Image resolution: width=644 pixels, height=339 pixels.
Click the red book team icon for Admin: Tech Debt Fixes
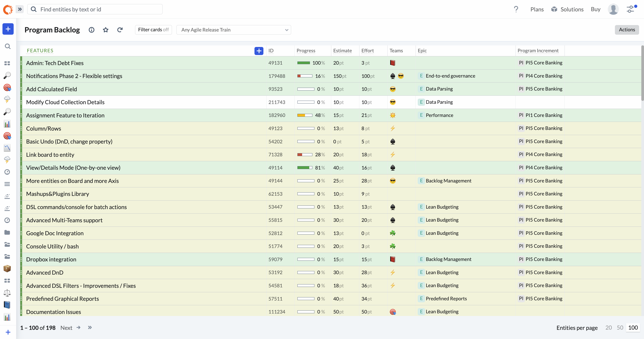pyautogui.click(x=392, y=63)
